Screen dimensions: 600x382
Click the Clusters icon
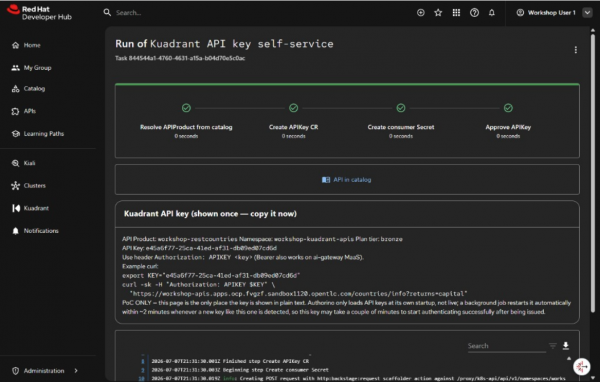[15, 186]
